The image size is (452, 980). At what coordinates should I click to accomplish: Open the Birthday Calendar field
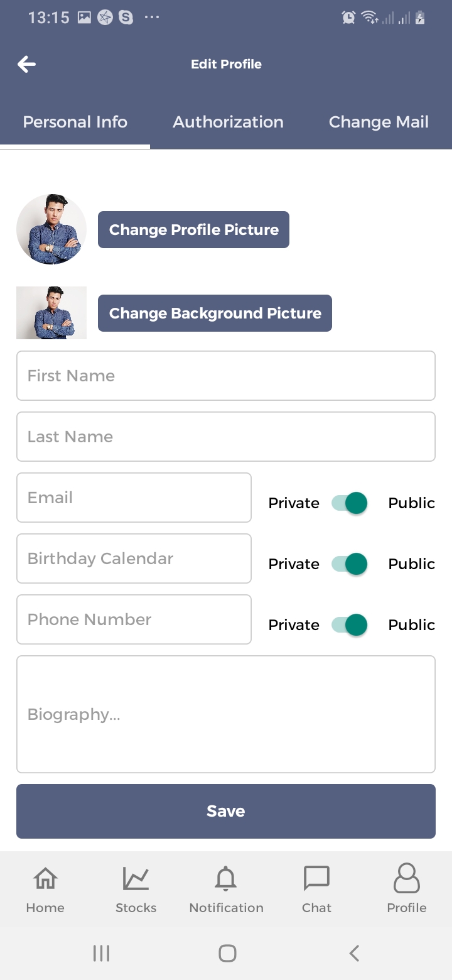[134, 558]
